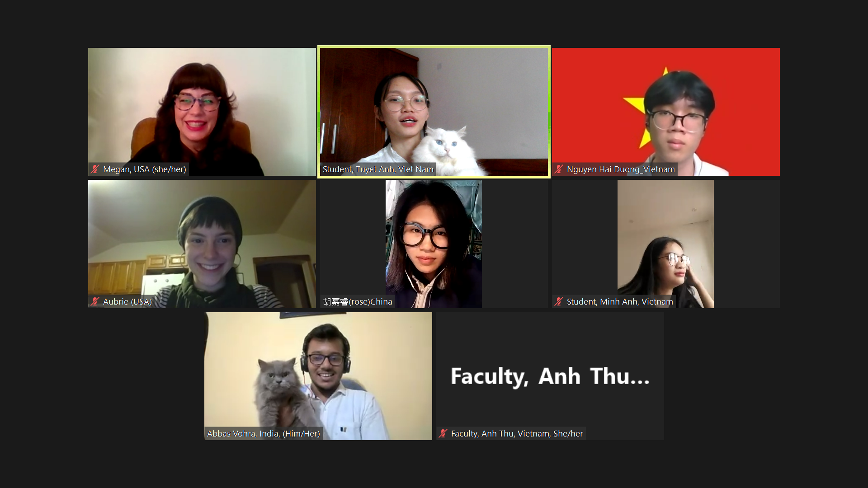This screenshot has height=488, width=868.
Task: Click Megan's muted microphone icon
Action: click(x=95, y=169)
